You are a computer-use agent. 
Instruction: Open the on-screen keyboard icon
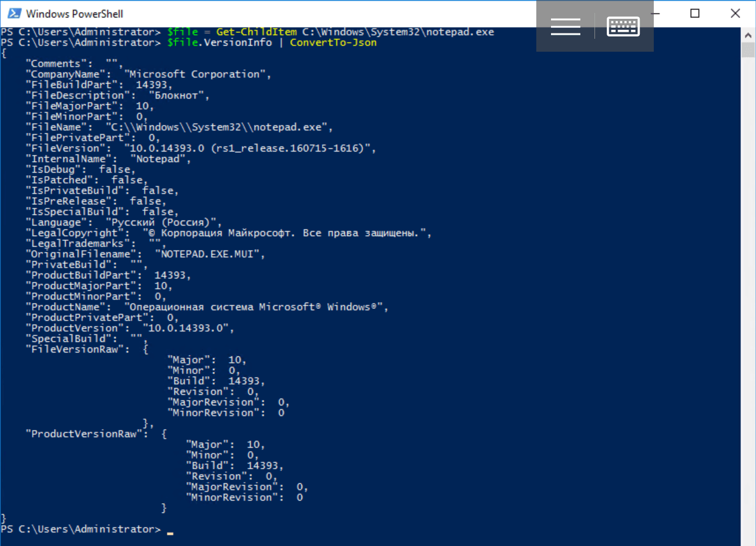pyautogui.click(x=623, y=26)
